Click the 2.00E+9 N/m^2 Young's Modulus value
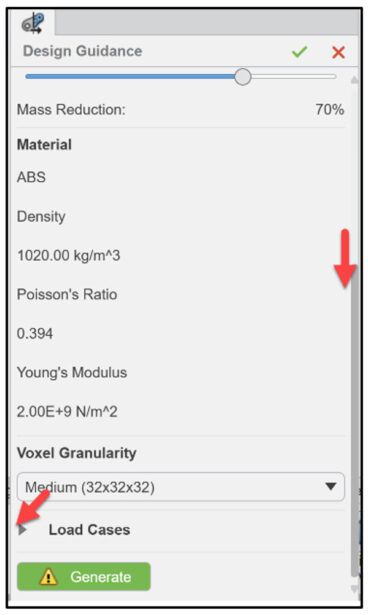This screenshot has height=615, width=368. [67, 412]
